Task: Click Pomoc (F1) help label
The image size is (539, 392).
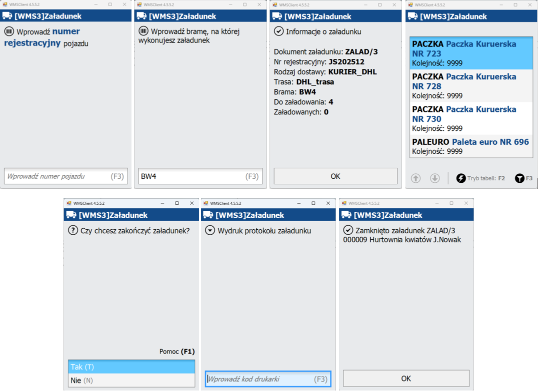Action: tap(177, 352)
